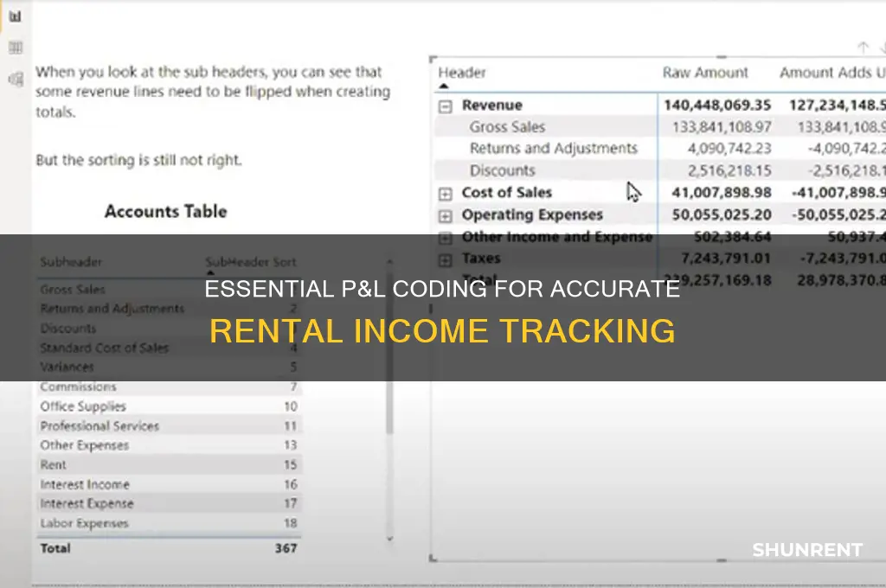886x588 pixels.
Task: Click the 2,516,218.15 raw amount
Action: point(729,170)
